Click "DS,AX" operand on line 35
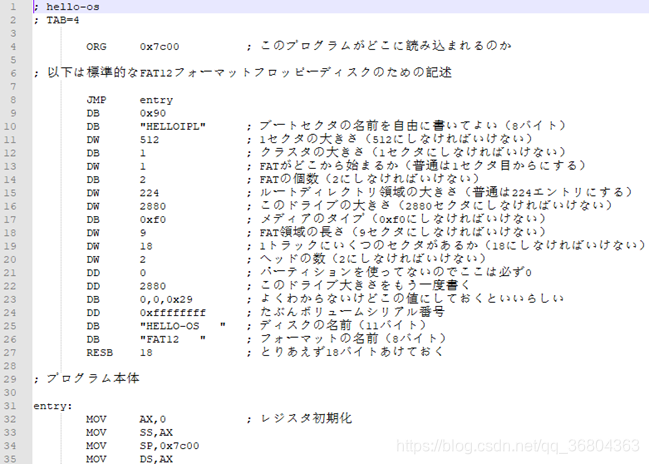This screenshot has width=649, height=464. coord(156,459)
